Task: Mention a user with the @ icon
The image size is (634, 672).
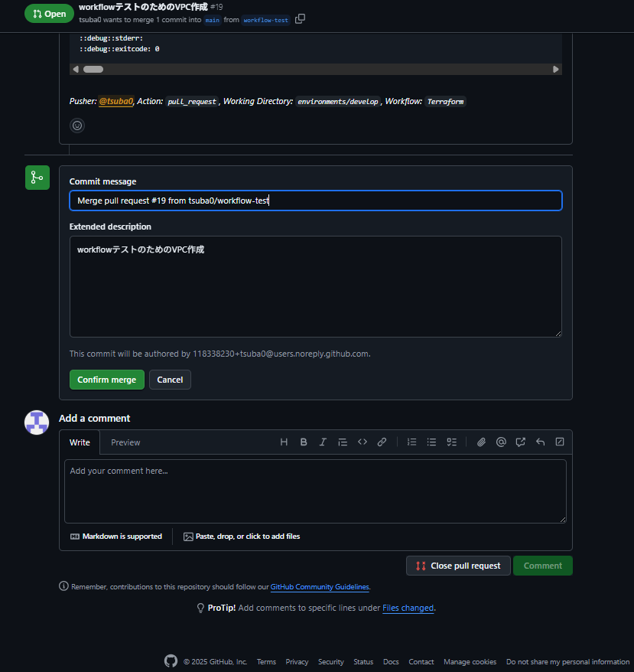Action: click(x=501, y=442)
